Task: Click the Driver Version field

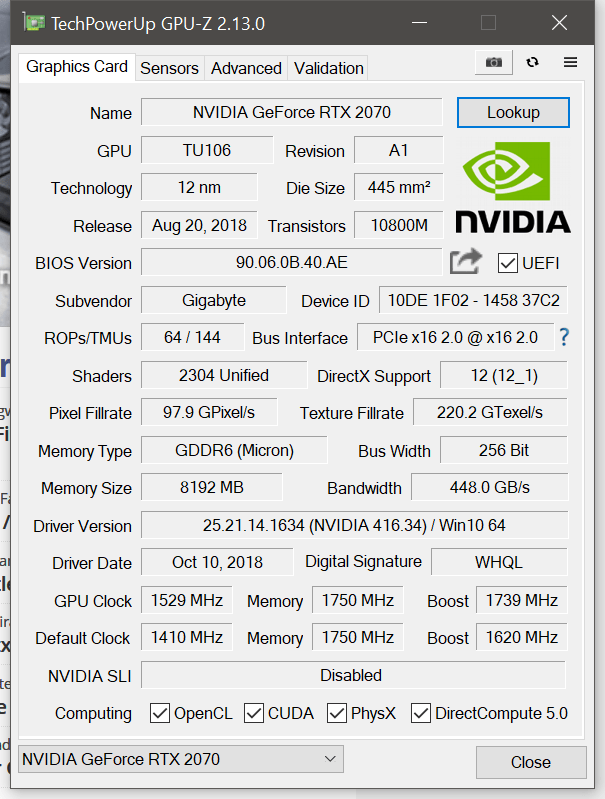Action: (354, 525)
